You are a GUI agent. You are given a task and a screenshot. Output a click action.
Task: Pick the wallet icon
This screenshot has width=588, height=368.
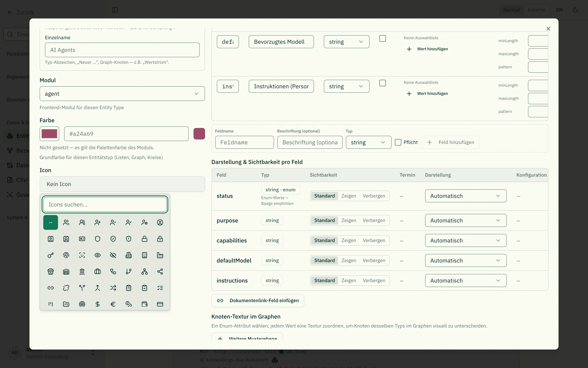[x=144, y=304]
